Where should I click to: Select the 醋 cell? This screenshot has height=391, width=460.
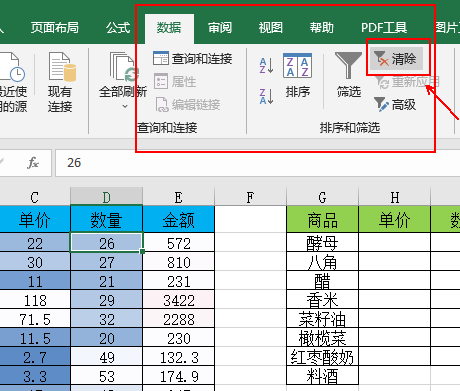[x=322, y=281]
